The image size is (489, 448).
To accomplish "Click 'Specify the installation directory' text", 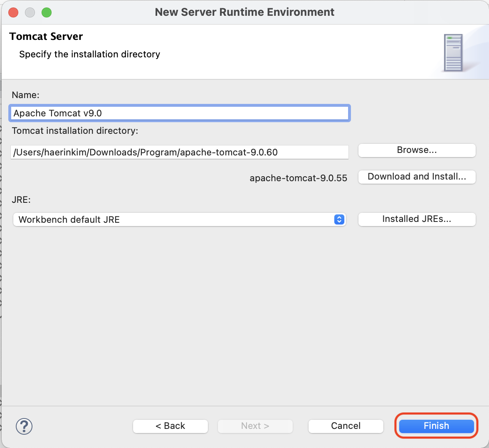I will (89, 54).
